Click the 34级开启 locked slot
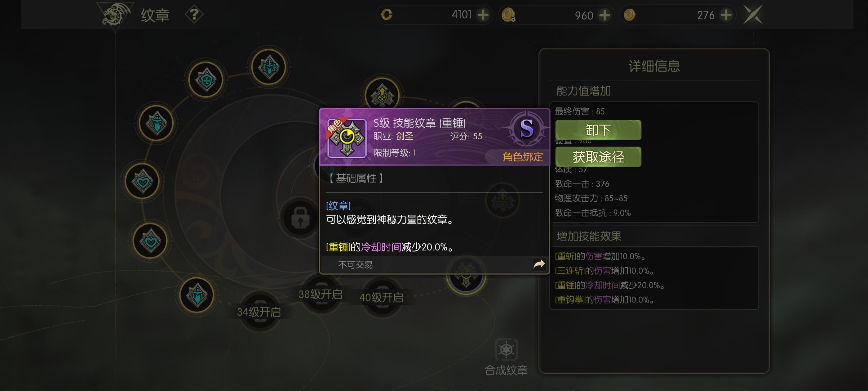 [x=259, y=312]
